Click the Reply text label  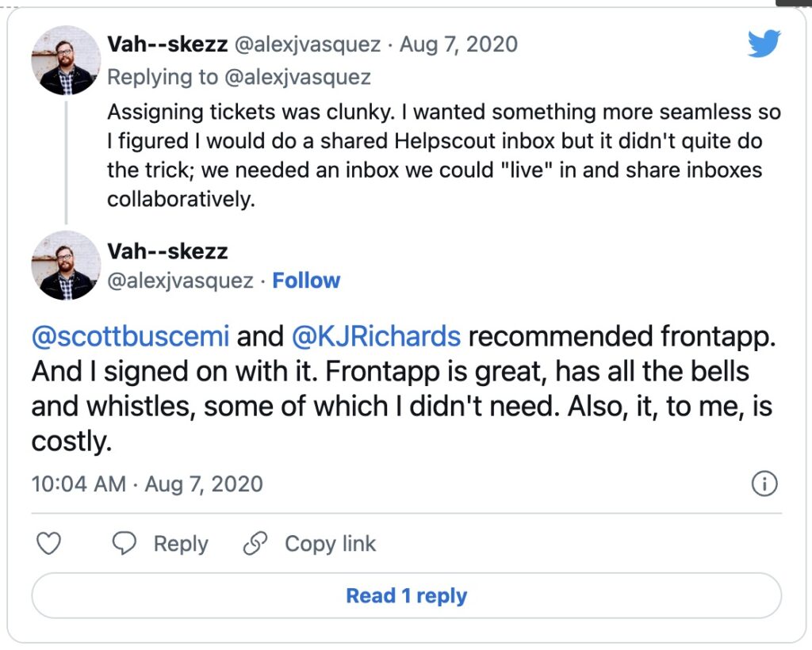pos(181,544)
